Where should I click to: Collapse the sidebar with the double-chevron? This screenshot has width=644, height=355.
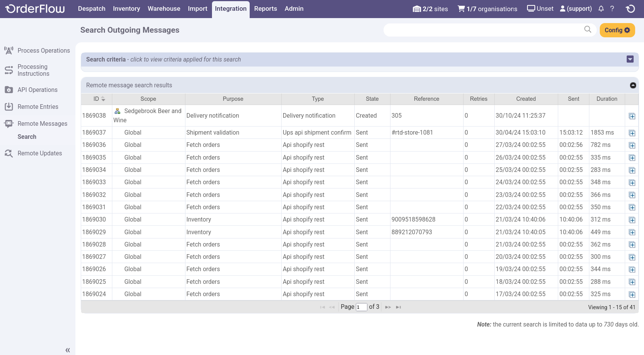pos(67,350)
